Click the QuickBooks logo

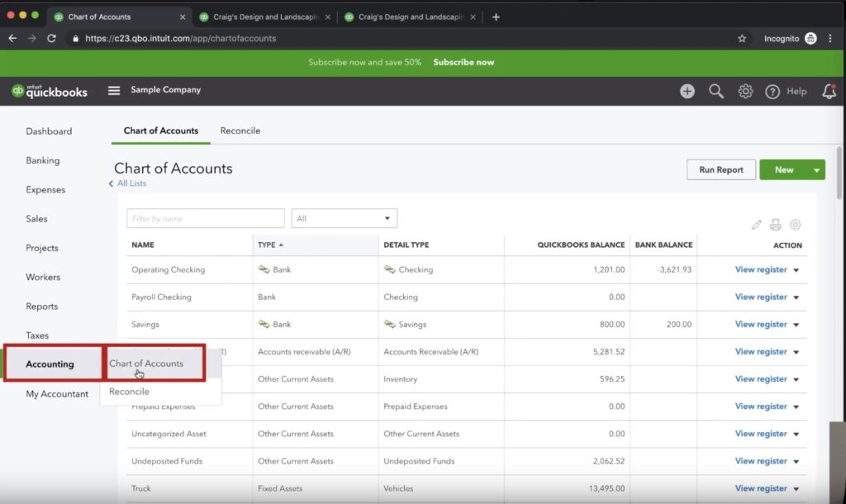click(x=50, y=91)
